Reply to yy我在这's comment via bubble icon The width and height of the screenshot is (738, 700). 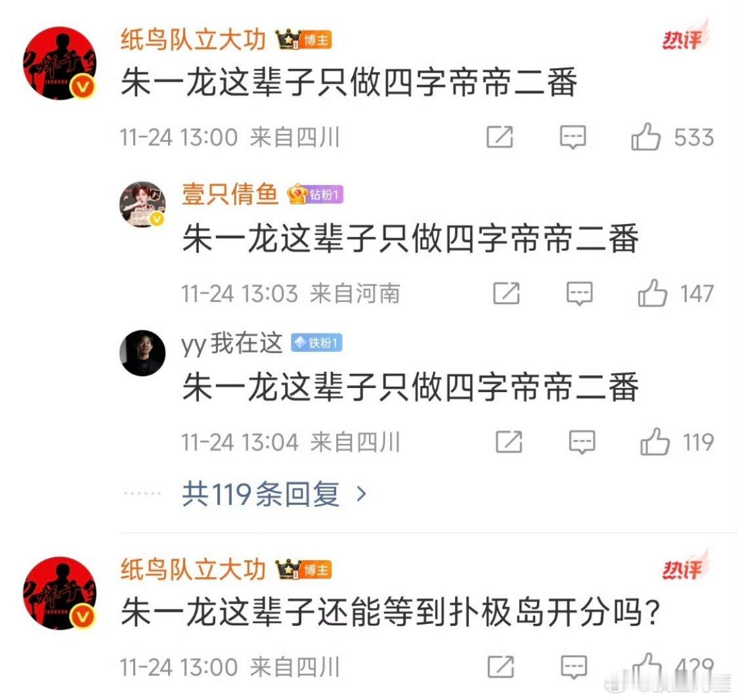click(x=582, y=442)
